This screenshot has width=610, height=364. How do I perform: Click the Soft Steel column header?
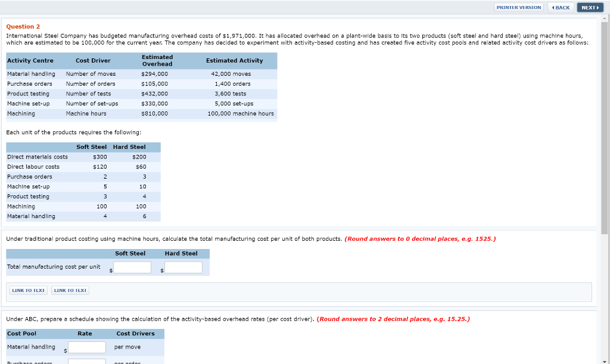91,147
